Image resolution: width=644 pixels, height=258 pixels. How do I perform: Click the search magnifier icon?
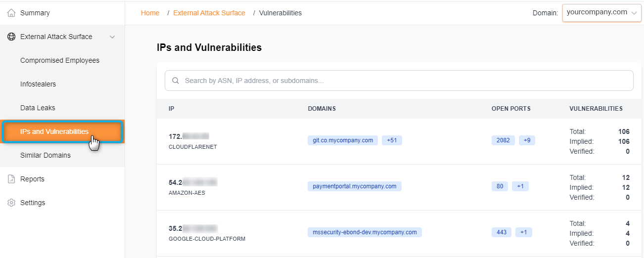tap(175, 81)
